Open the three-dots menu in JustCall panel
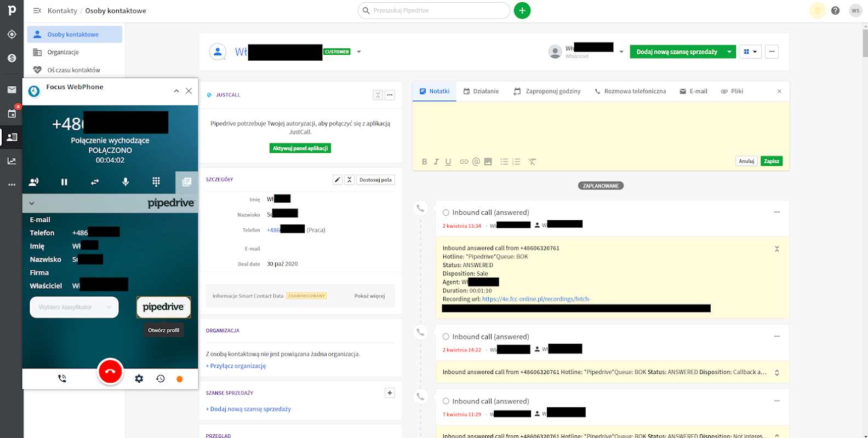Screen dimensions: 868x438 pyautogui.click(x=390, y=95)
